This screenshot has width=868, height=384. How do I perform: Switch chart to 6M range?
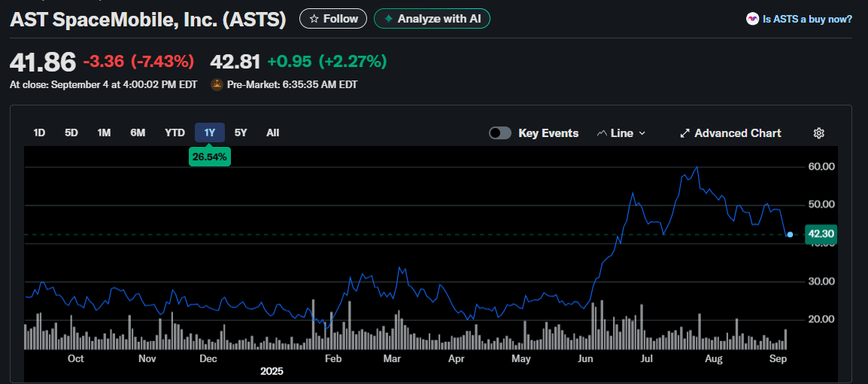(x=138, y=133)
